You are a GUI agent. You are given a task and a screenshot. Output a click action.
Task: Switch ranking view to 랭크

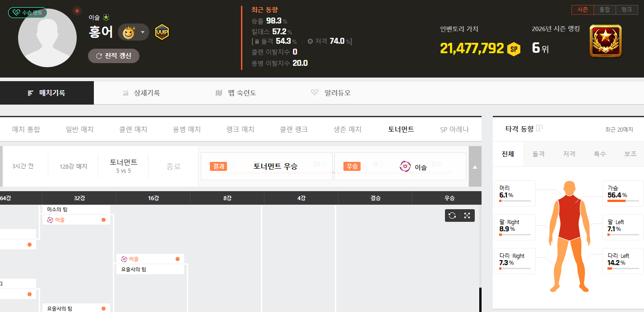click(x=627, y=9)
